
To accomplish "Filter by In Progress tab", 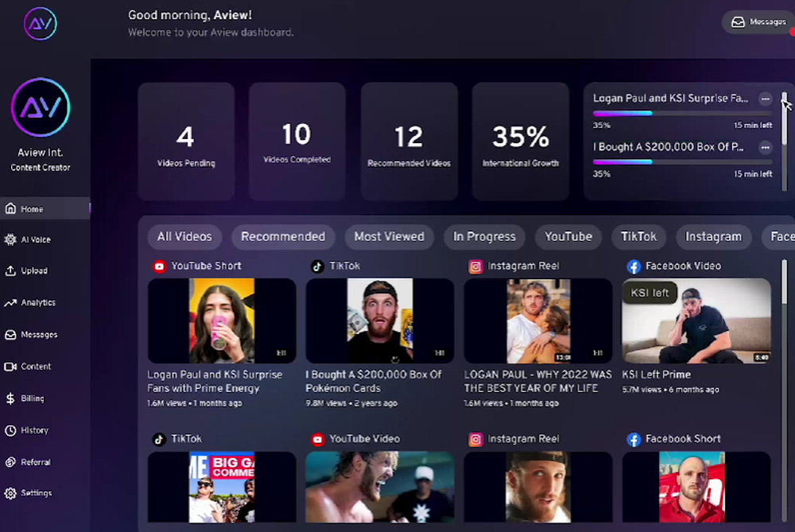I will (x=484, y=237).
